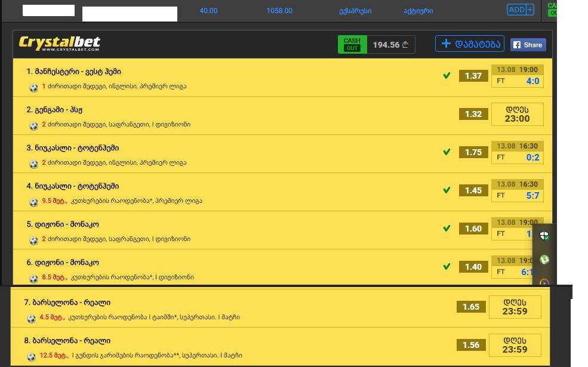Click the 1.37 odds box
The height and width of the screenshot is (367, 588).
473,76
